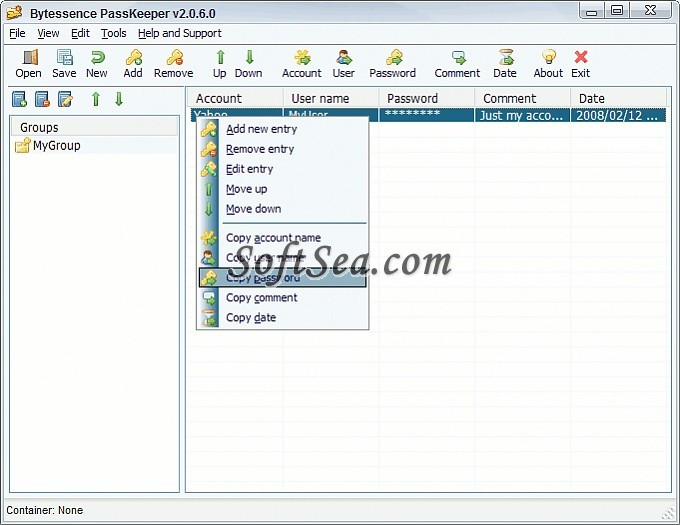Click the Save toolbar icon

[64, 64]
